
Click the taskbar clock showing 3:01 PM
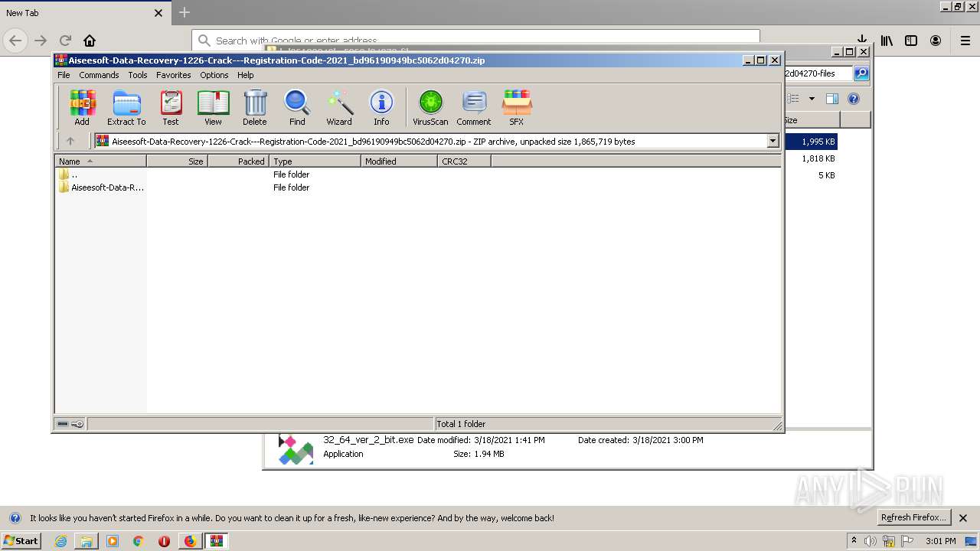pyautogui.click(x=940, y=541)
